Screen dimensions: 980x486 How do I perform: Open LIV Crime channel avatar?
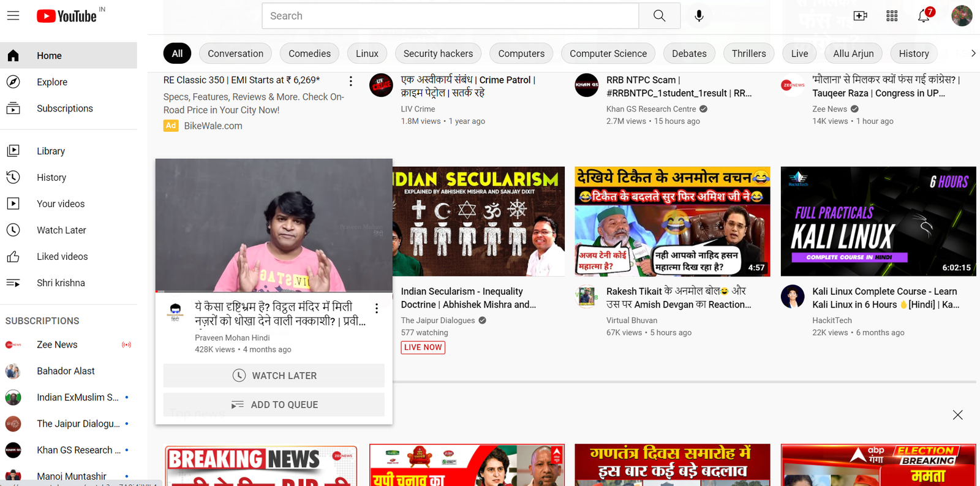[381, 85]
